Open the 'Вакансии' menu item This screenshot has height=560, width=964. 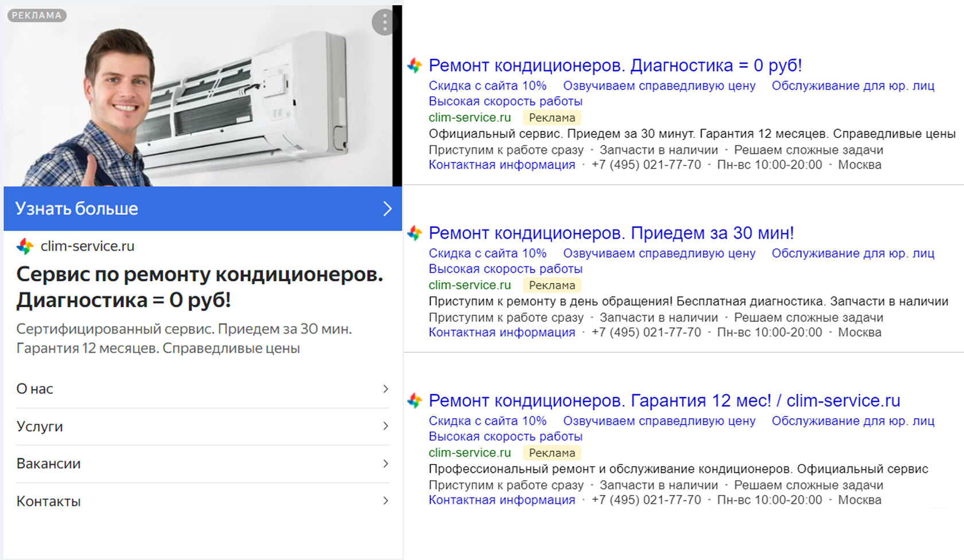tap(49, 464)
